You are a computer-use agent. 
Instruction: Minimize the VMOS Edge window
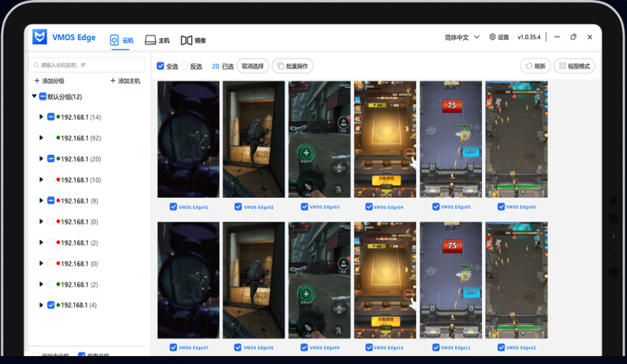[557, 37]
